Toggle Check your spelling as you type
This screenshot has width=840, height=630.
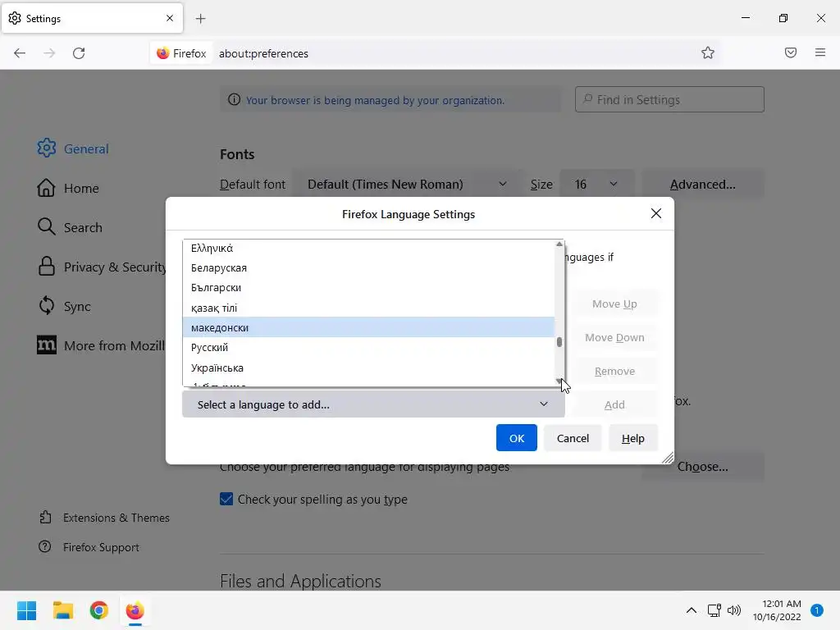tap(226, 499)
